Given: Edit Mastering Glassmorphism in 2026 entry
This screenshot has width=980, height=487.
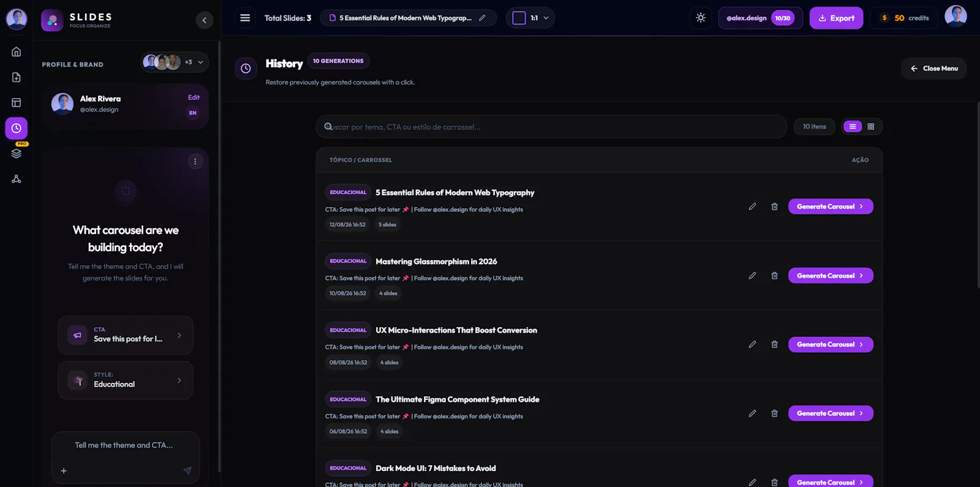Looking at the screenshot, I should pyautogui.click(x=752, y=276).
